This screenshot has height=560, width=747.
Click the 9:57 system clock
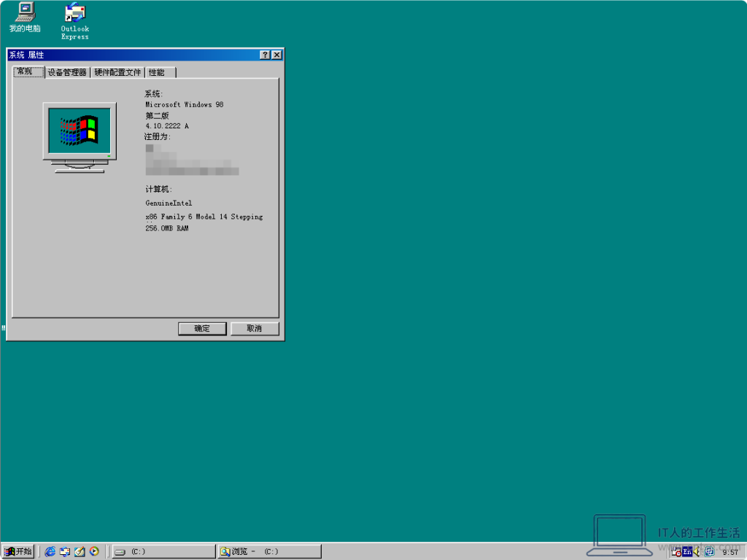point(729,553)
